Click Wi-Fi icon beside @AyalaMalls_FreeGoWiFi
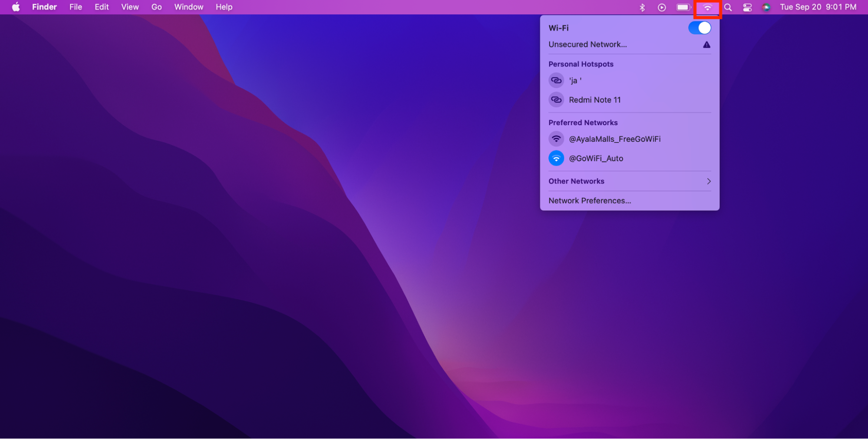This screenshot has height=439, width=868. 556,139
